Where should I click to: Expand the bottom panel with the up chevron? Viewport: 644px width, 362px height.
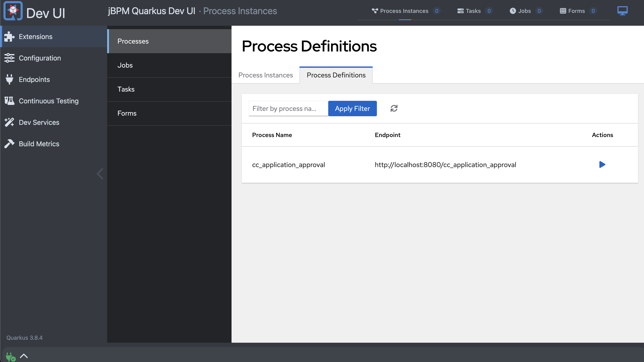coord(24,356)
